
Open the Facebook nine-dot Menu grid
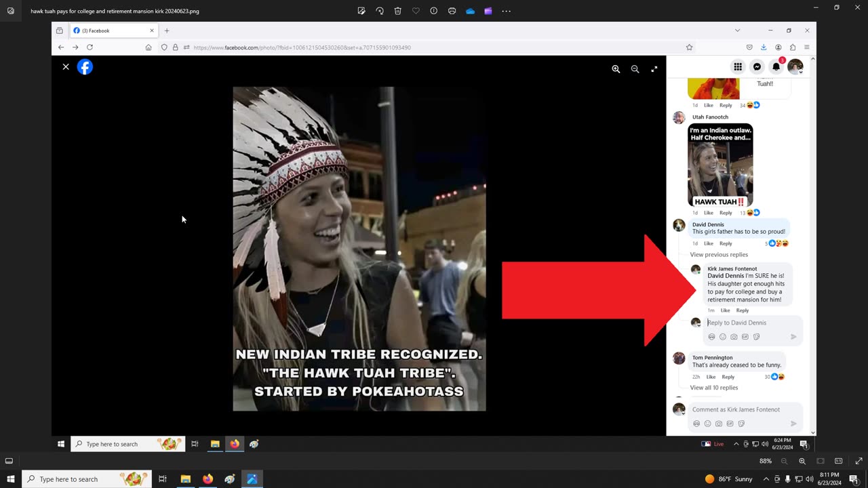[x=738, y=66]
